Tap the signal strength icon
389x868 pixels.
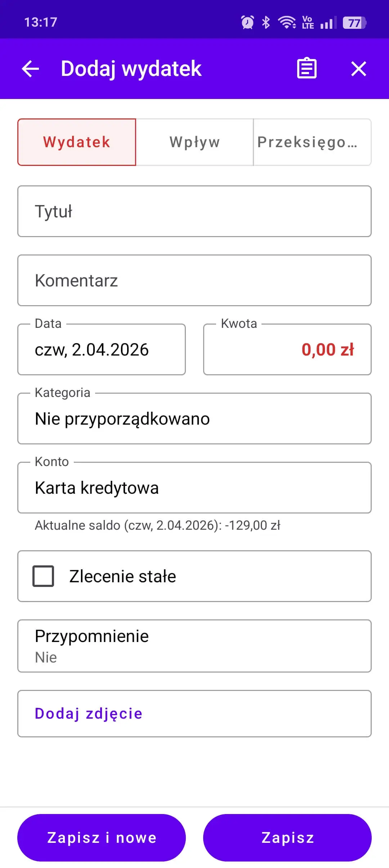point(328,23)
